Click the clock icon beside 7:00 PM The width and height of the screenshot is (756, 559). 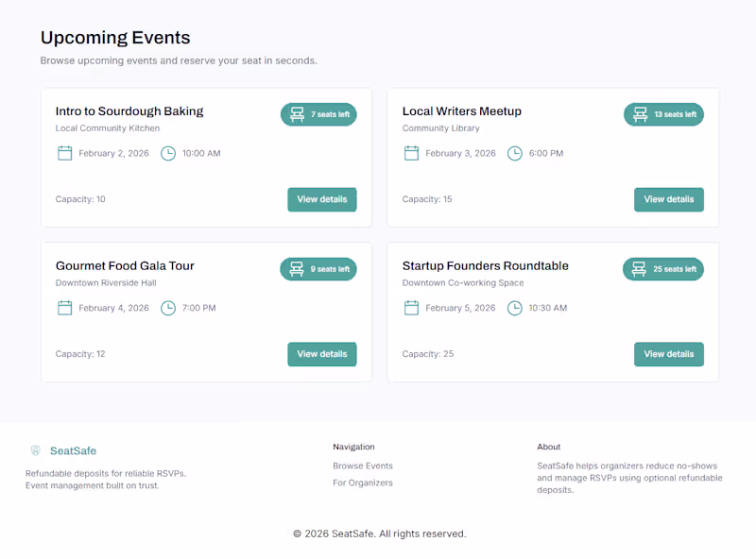coord(168,308)
